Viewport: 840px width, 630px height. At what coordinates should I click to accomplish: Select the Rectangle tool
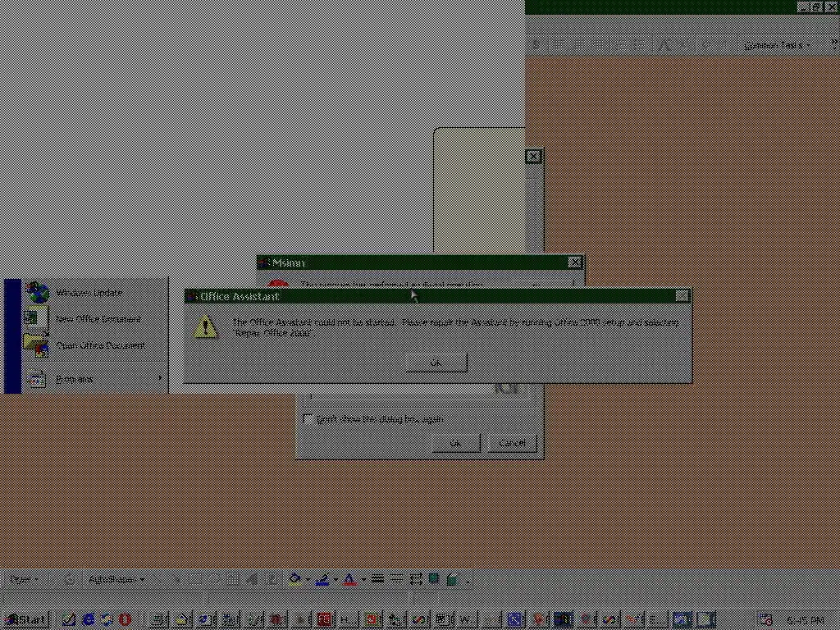[x=194, y=579]
